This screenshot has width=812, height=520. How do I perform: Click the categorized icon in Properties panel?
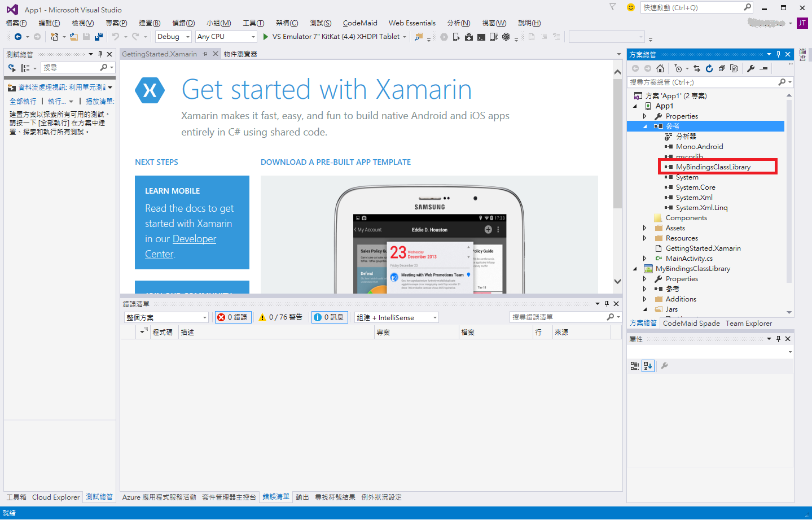tap(635, 366)
